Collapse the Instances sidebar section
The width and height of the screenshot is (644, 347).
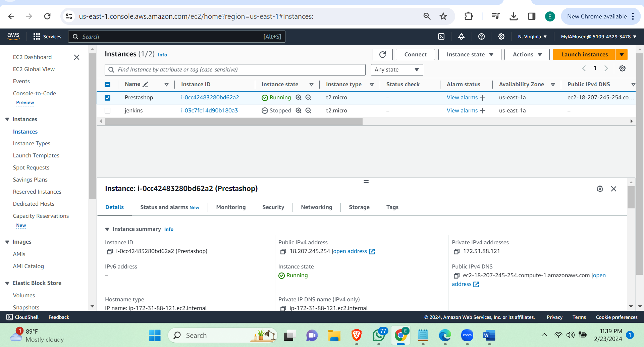pyautogui.click(x=7, y=119)
